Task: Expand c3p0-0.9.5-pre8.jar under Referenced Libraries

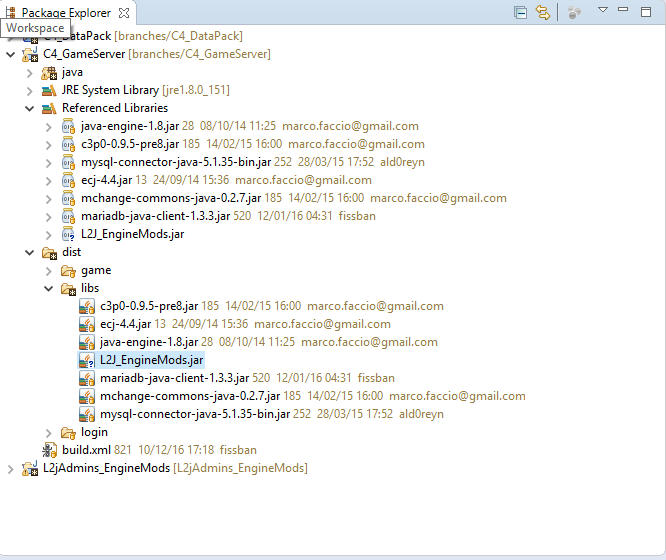Action: coord(48,145)
